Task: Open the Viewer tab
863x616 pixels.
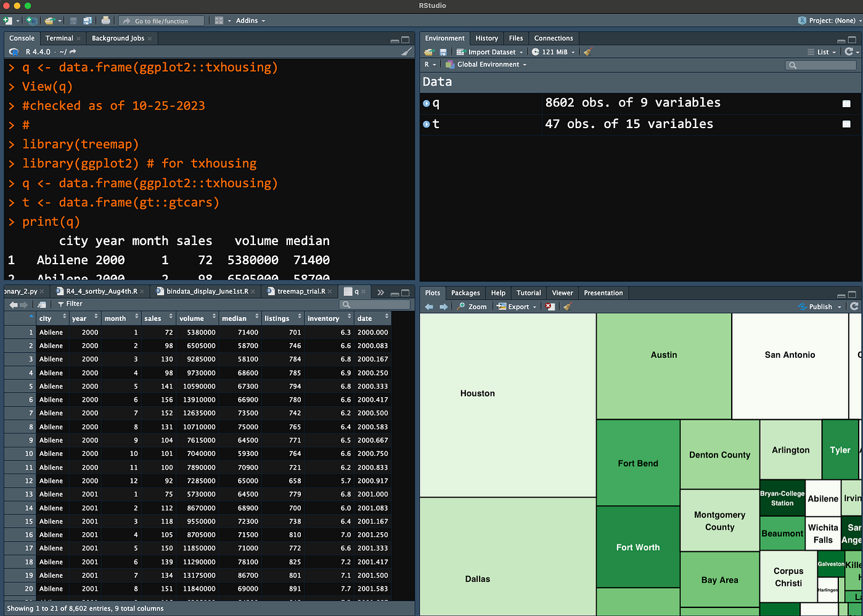Action: [562, 293]
